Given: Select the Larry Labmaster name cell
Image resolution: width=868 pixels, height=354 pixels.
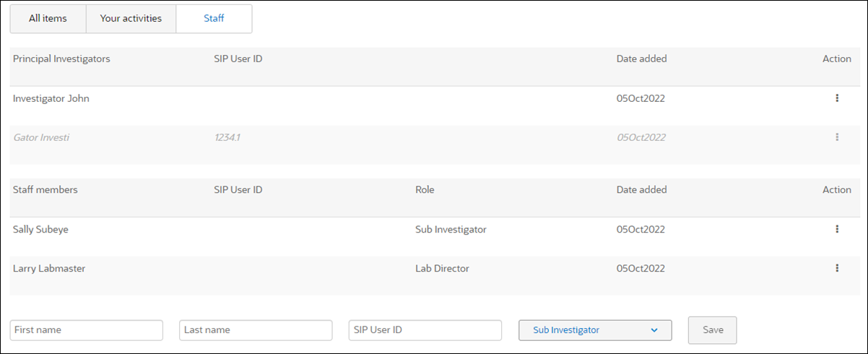Looking at the screenshot, I should pos(48,268).
